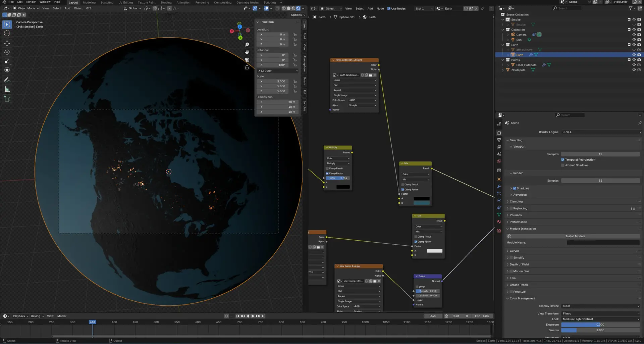The width and height of the screenshot is (644, 344).
Task: Switch to the Shading workspace tab
Action: pos(166,2)
